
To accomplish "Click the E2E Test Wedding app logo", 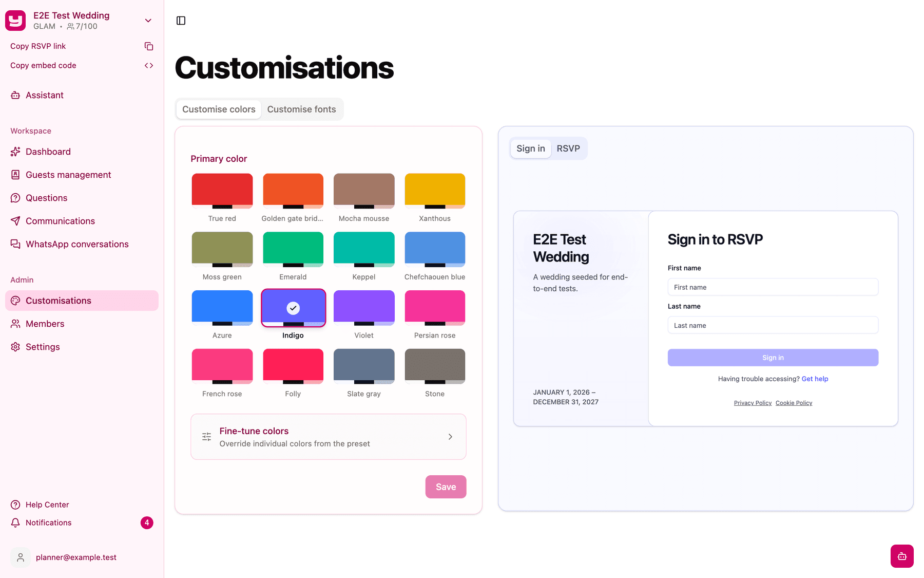I will (x=15, y=21).
